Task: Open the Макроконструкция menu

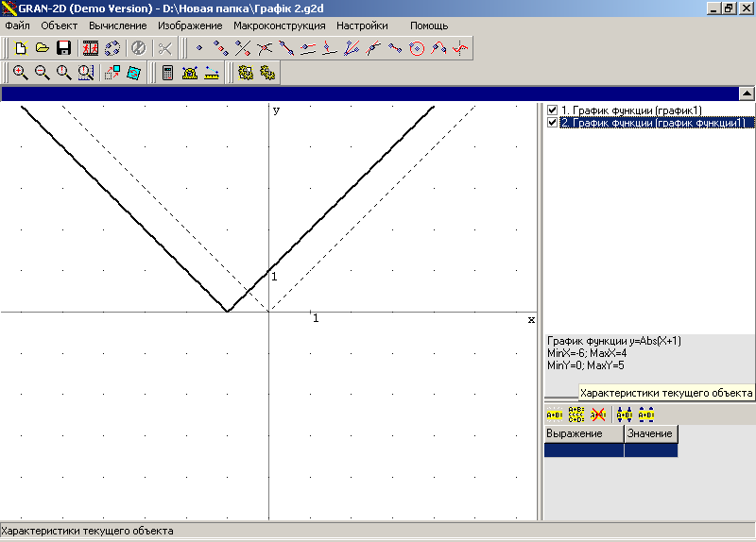Action: (279, 25)
